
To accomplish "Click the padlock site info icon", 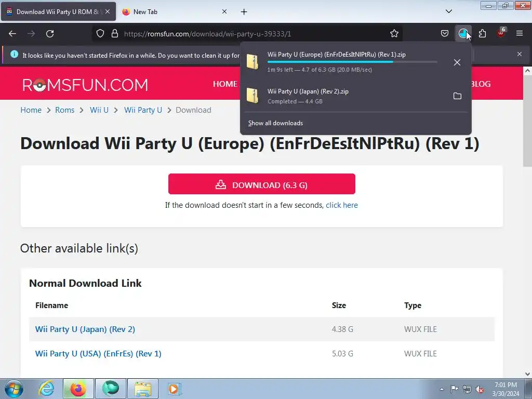I will [x=115, y=34].
